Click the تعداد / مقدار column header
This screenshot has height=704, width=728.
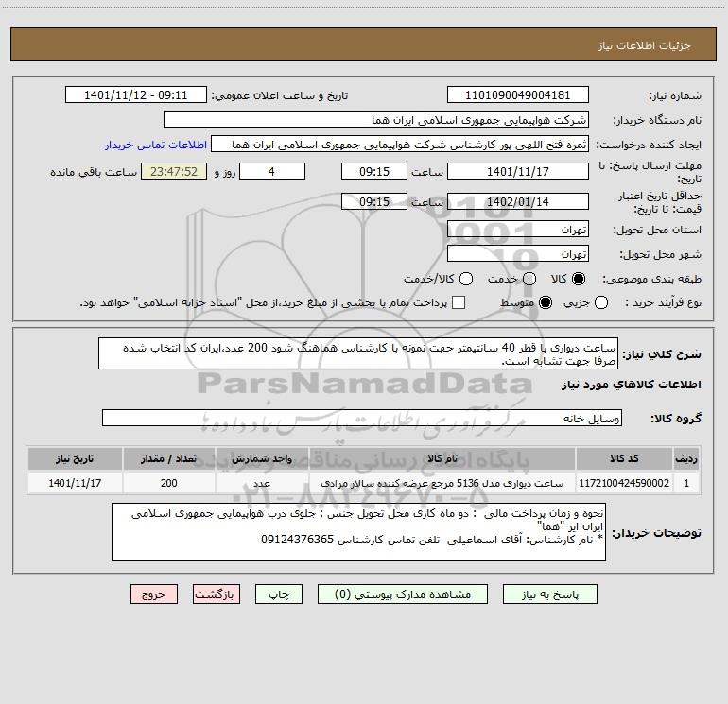(169, 459)
